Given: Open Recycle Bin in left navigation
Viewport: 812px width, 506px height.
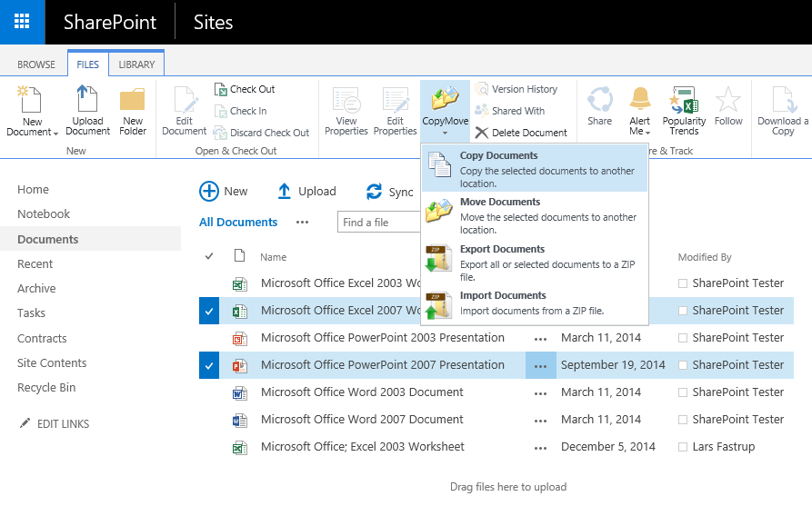Looking at the screenshot, I should [x=46, y=388].
